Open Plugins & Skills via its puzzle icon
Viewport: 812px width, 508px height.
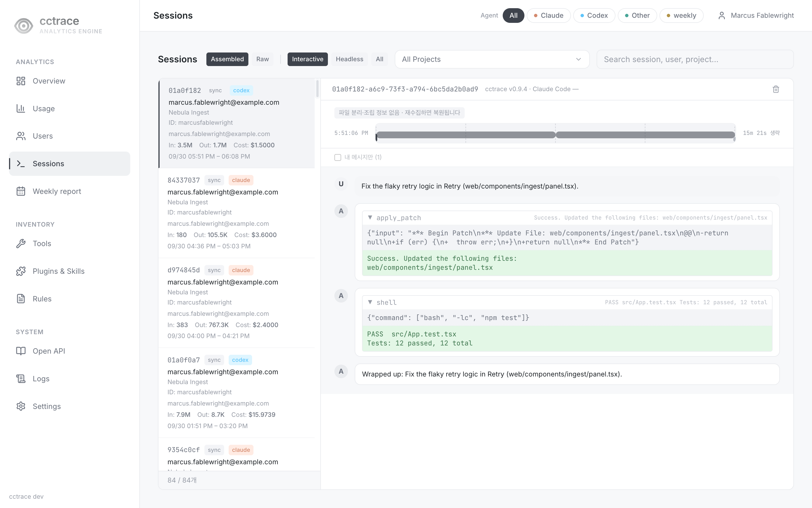(x=21, y=271)
